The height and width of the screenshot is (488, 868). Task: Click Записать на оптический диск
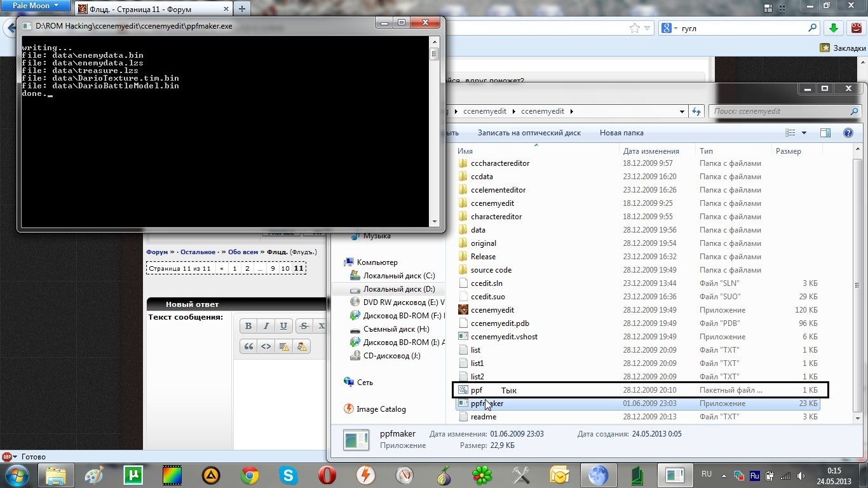click(529, 133)
